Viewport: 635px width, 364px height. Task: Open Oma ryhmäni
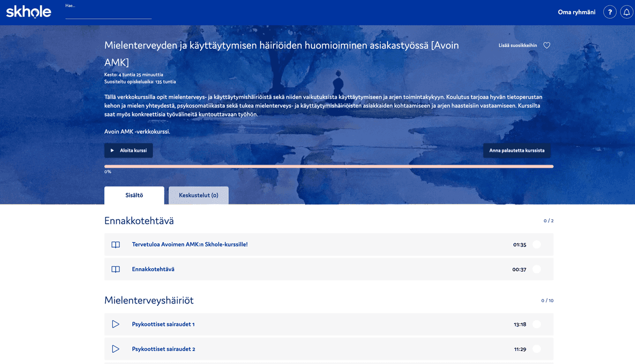coord(577,12)
